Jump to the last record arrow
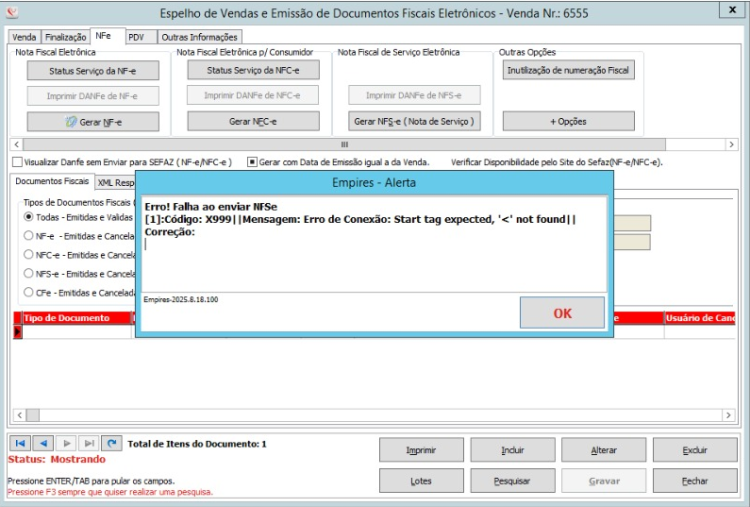This screenshot has height=507, width=750. point(89,443)
